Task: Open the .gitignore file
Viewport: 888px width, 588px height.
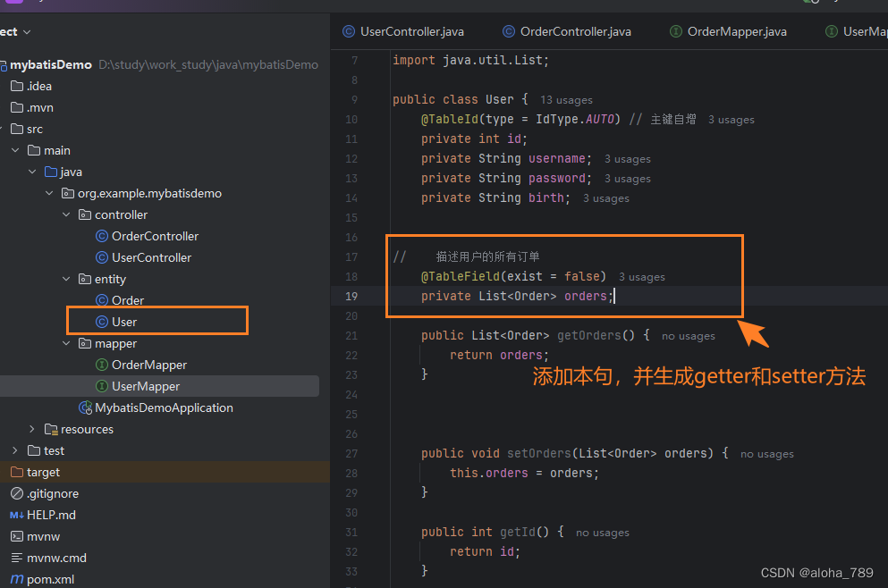Action: 53,493
